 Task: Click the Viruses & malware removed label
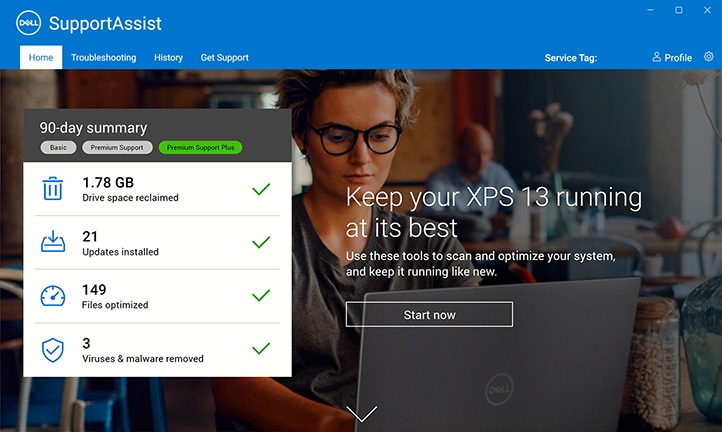click(143, 359)
